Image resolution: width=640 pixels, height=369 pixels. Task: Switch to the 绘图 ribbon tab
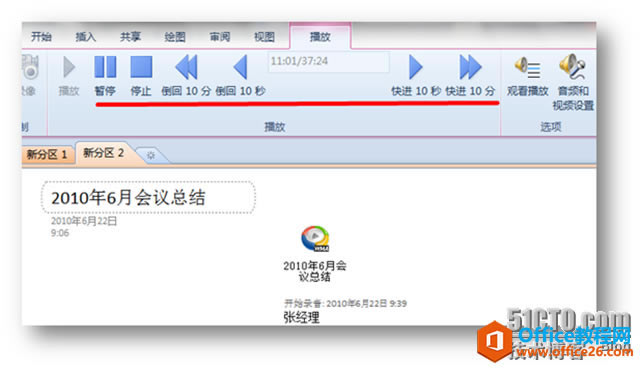[x=175, y=37]
